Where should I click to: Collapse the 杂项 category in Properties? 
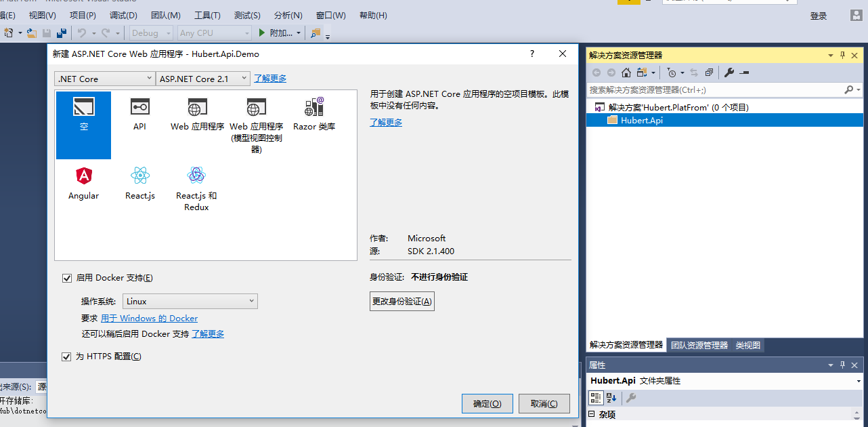[x=592, y=414]
